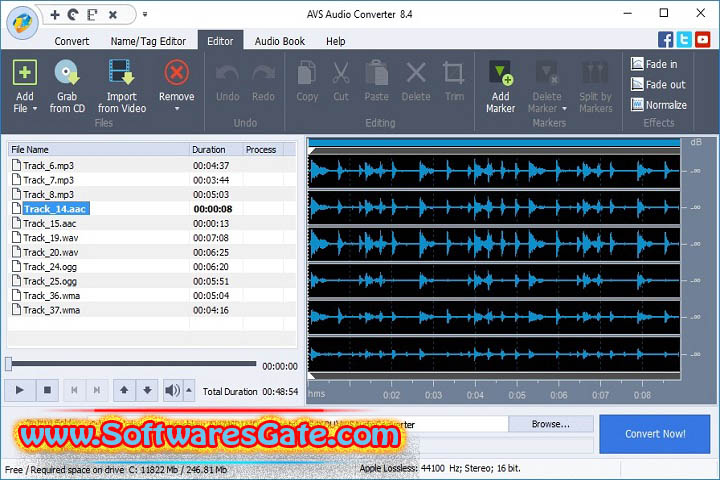The width and height of the screenshot is (720, 480).
Task: Click Import from Video icon
Action: coord(121,72)
